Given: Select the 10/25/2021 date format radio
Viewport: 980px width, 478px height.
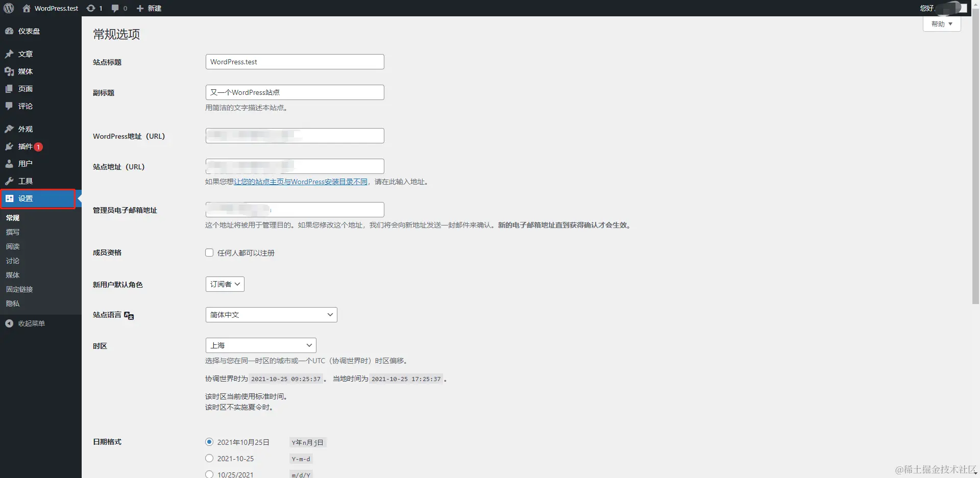Looking at the screenshot, I should tap(209, 474).
